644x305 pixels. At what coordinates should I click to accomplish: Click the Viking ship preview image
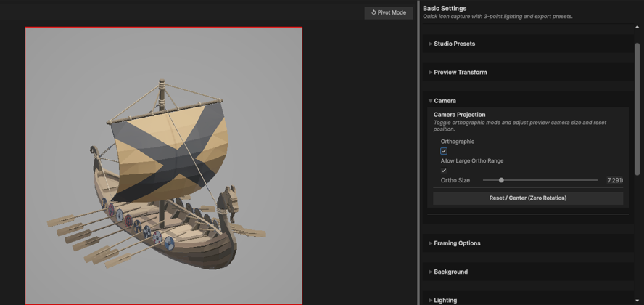point(164,166)
